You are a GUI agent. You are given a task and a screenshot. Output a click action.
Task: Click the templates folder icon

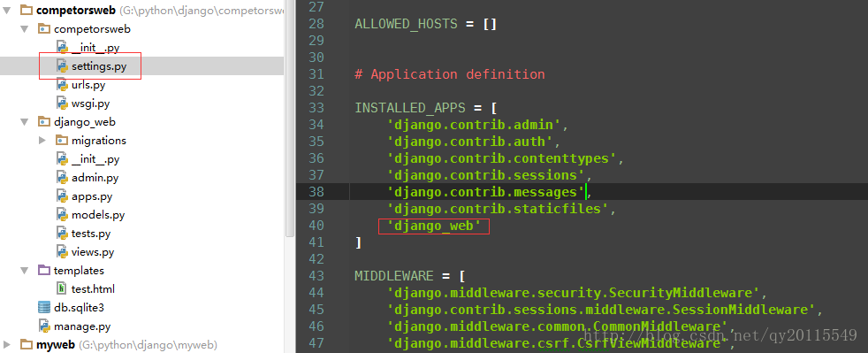point(44,271)
